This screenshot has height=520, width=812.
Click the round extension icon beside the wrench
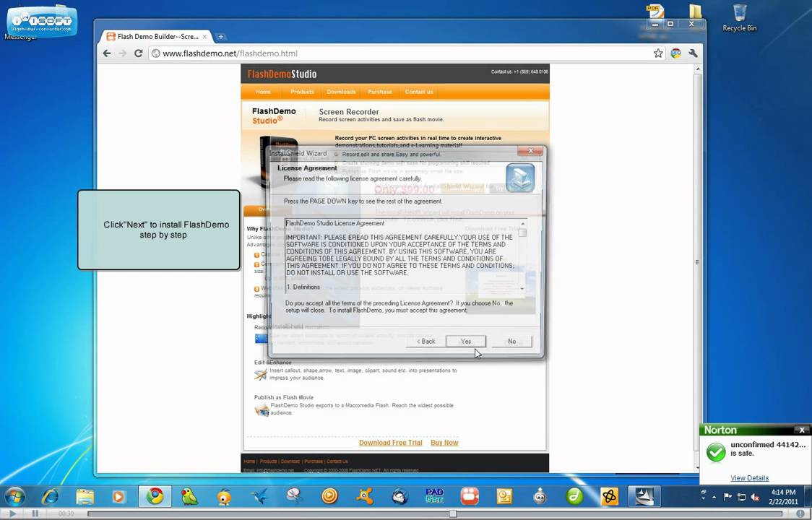(x=675, y=53)
